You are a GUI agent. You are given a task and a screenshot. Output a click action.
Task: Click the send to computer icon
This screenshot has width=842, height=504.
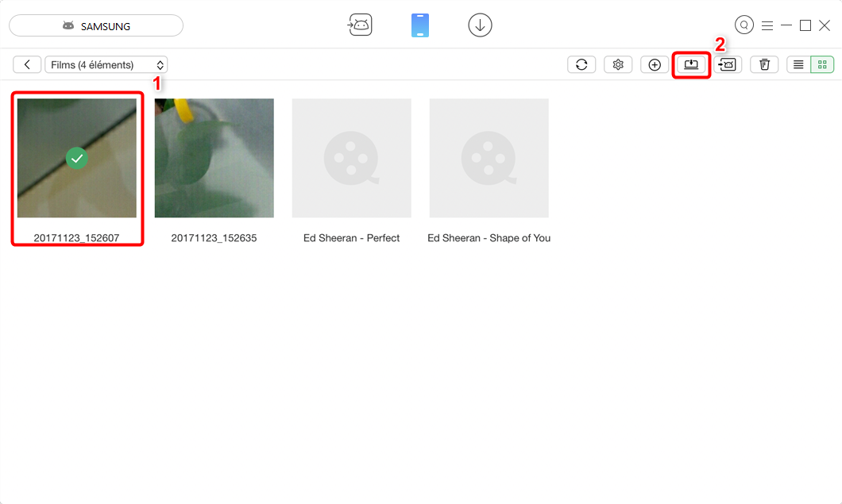(x=691, y=64)
